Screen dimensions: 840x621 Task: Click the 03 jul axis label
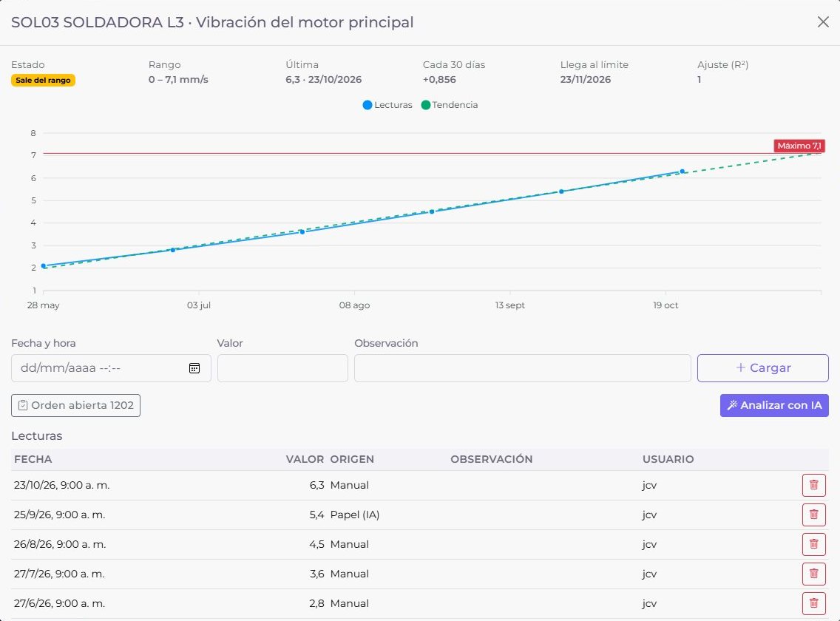click(x=199, y=305)
